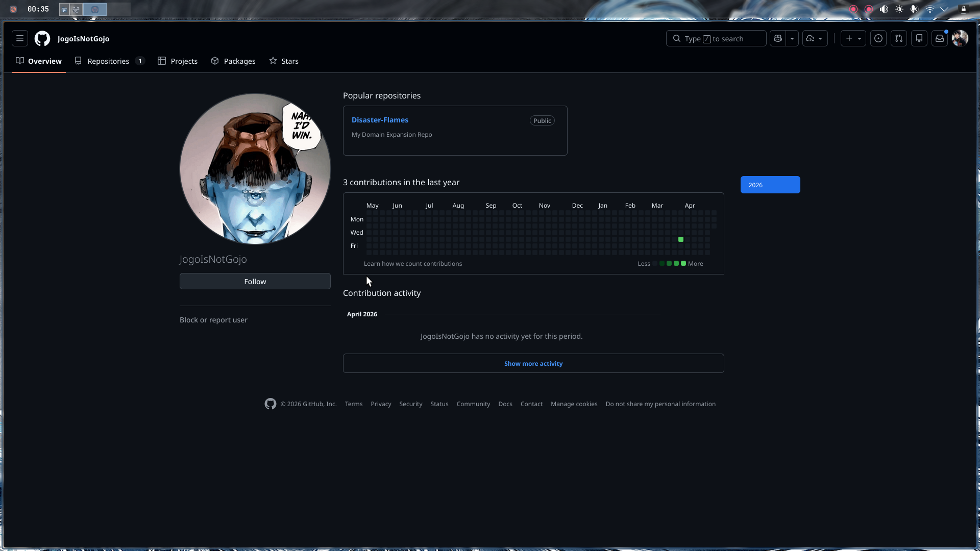Switch to the Repositories tab
Screen dimensions: 980x551
click(108, 61)
